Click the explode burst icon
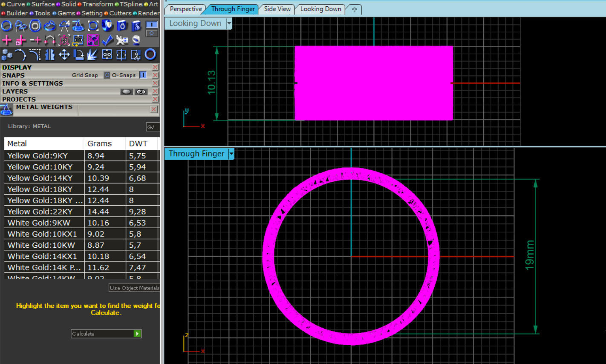The height and width of the screenshot is (364, 606). tap(93, 54)
